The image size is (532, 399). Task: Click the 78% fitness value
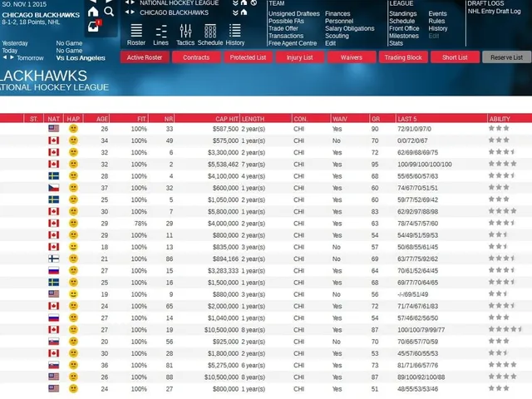(x=140, y=224)
